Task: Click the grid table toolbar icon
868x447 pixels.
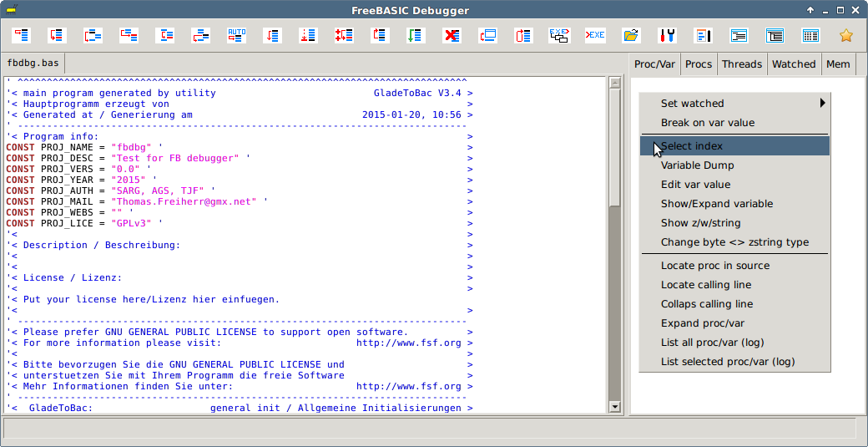Action: tap(810, 35)
